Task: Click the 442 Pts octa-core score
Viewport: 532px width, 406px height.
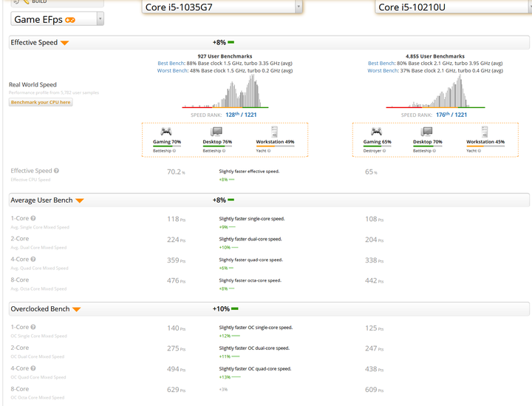Action: pos(374,281)
